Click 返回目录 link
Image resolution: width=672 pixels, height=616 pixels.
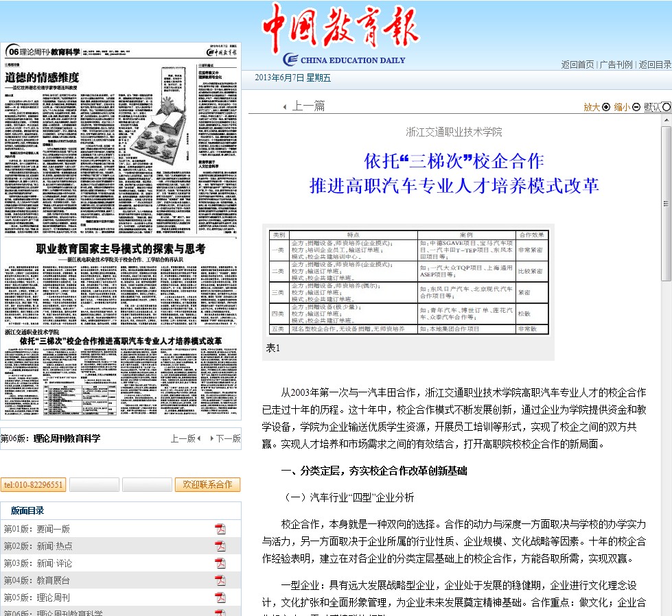pos(655,64)
